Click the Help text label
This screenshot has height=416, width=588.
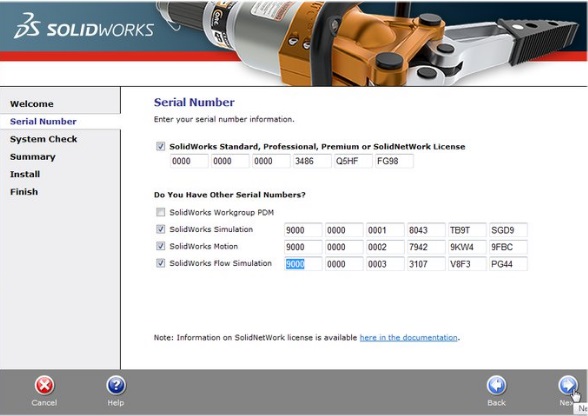[x=116, y=402]
